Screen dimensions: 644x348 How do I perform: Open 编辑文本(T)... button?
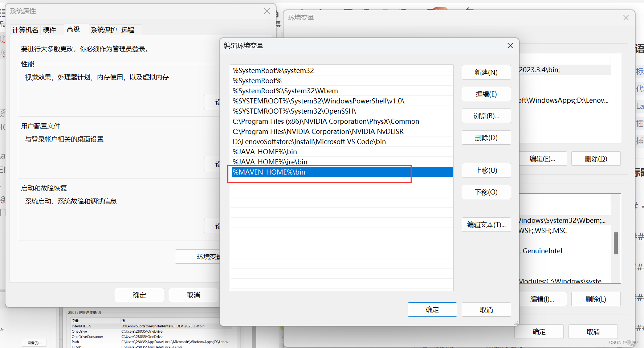coord(486,225)
